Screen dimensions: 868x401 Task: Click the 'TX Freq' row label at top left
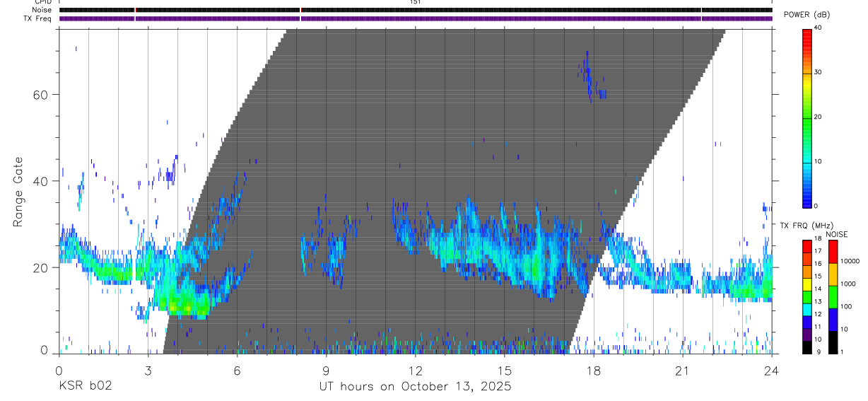tap(39, 18)
